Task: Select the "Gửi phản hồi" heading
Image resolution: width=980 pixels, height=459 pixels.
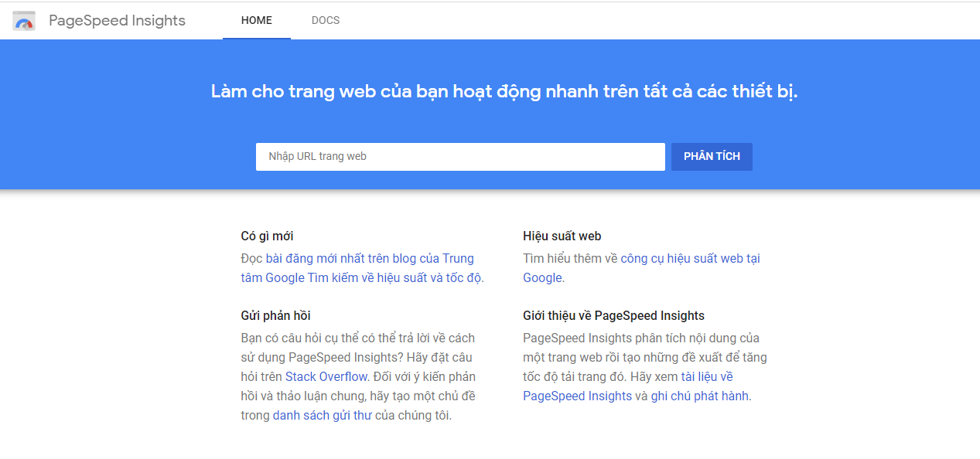Action: click(x=276, y=315)
